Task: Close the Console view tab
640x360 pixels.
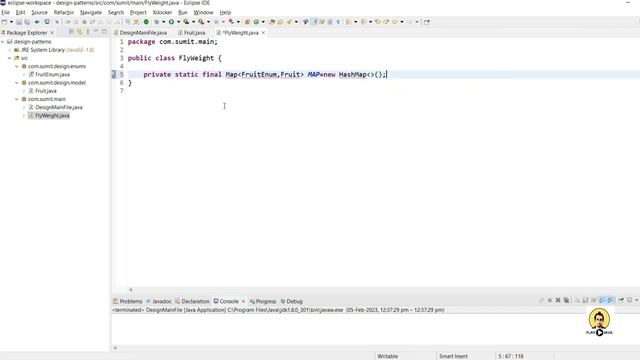Action: [x=243, y=301]
